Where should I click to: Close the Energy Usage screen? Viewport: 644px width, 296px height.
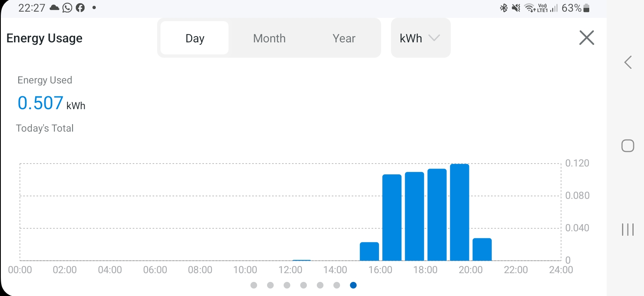(x=586, y=38)
